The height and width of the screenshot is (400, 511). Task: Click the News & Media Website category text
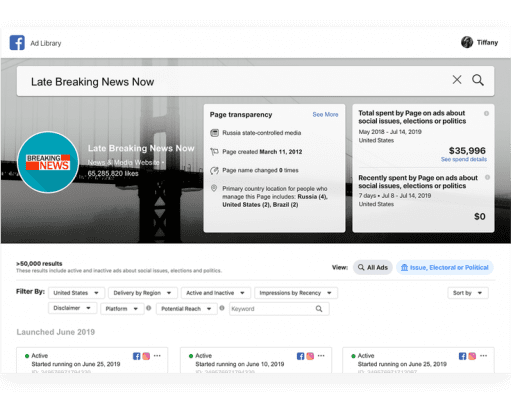point(124,163)
